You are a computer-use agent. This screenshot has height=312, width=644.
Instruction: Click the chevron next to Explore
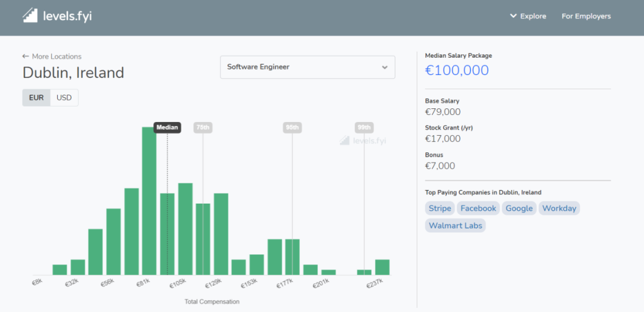tap(513, 16)
